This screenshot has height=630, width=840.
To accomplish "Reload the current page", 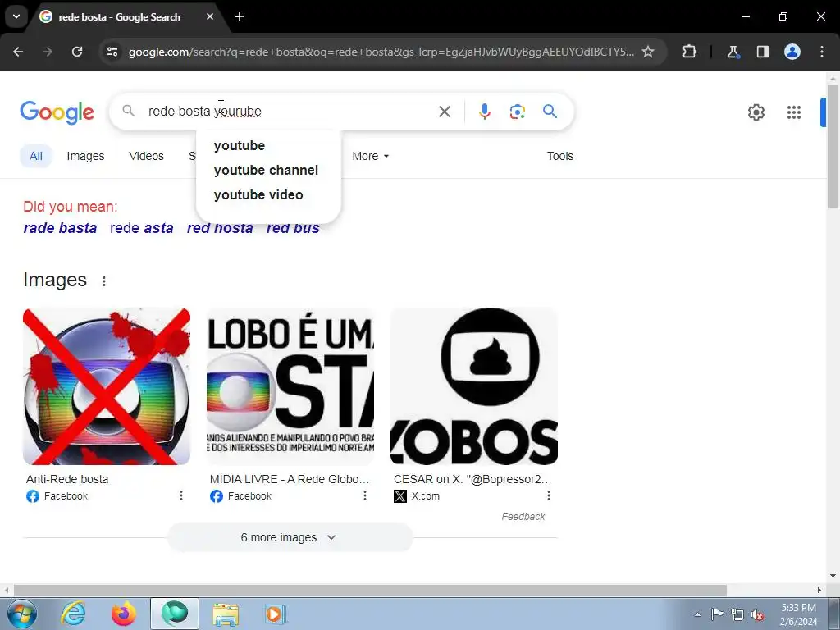I will coord(77,52).
